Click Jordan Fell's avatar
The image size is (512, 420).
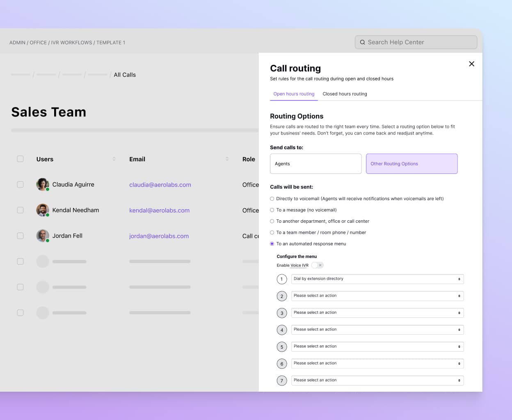pos(42,236)
